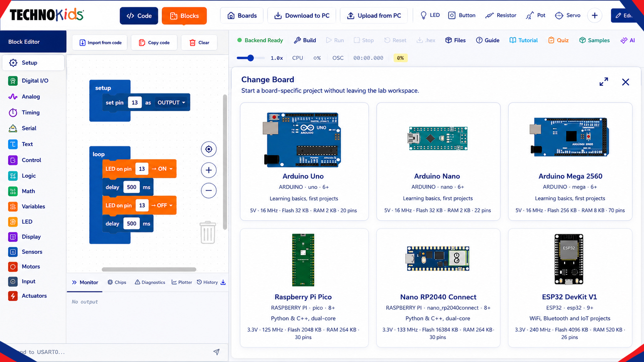This screenshot has width=644, height=362.
Task: Open the ON state dropdown on LED block
Action: click(x=162, y=169)
